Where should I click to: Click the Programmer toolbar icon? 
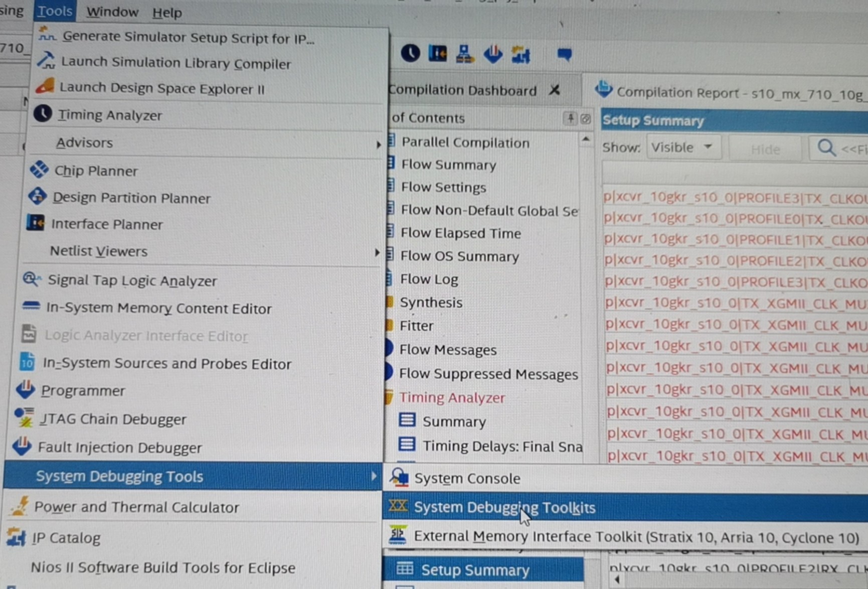pyautogui.click(x=493, y=54)
